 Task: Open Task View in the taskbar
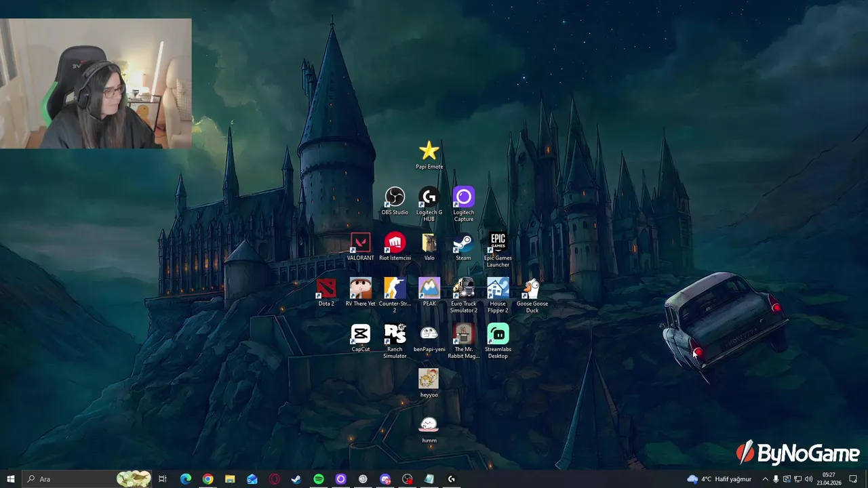[163, 479]
